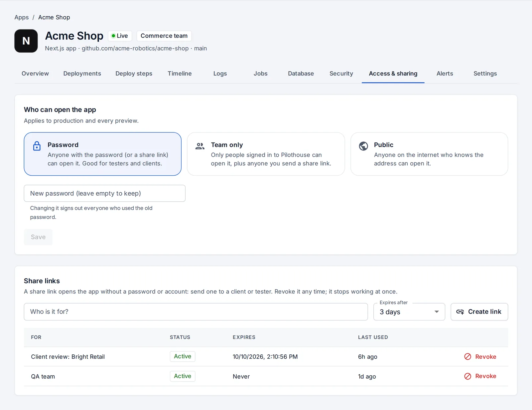The height and width of the screenshot is (410, 532).
Task: Click the link icon in Create link button
Action: tap(460, 312)
